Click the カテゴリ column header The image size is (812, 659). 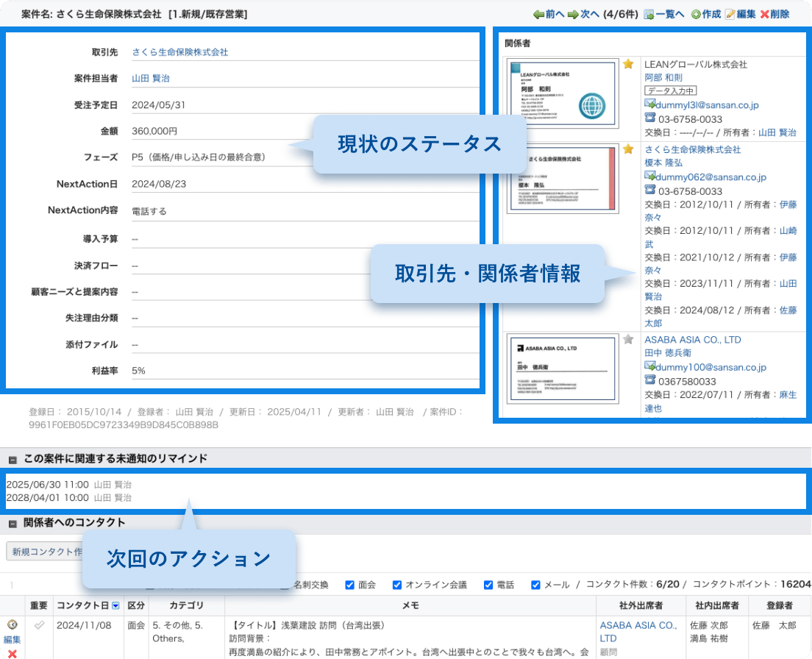[186, 606]
